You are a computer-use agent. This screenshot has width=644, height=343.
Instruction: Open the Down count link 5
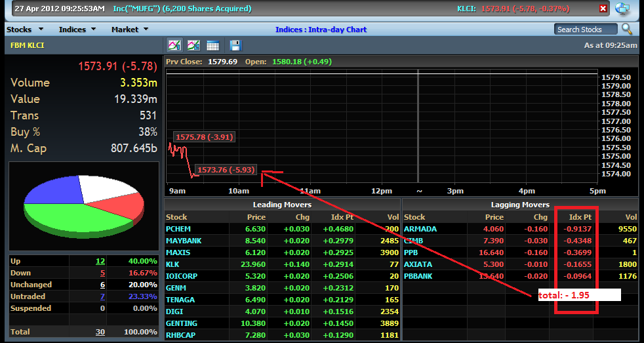click(103, 273)
